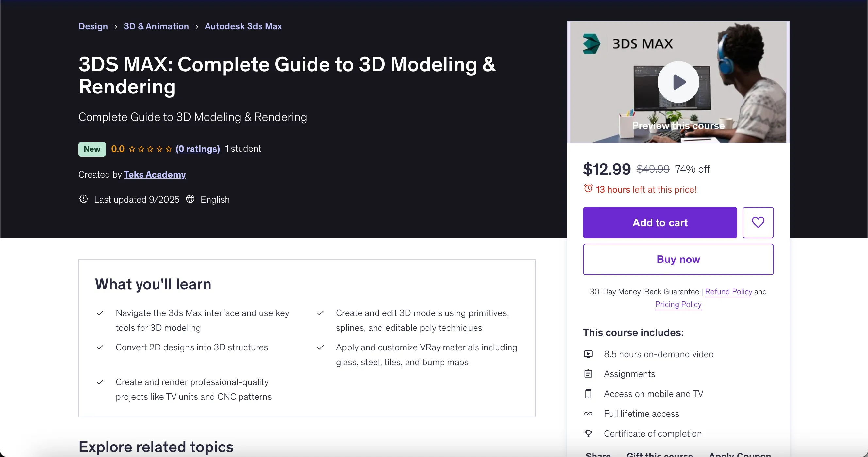This screenshot has width=868, height=457.
Task: Click the infinity icon for lifetime access
Action: coord(588,414)
